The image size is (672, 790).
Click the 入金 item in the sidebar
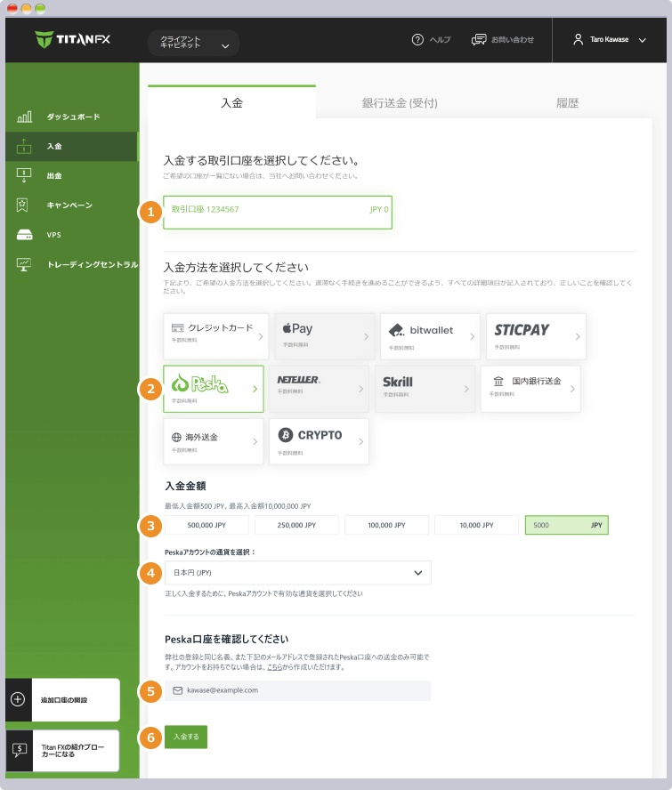pos(71,147)
